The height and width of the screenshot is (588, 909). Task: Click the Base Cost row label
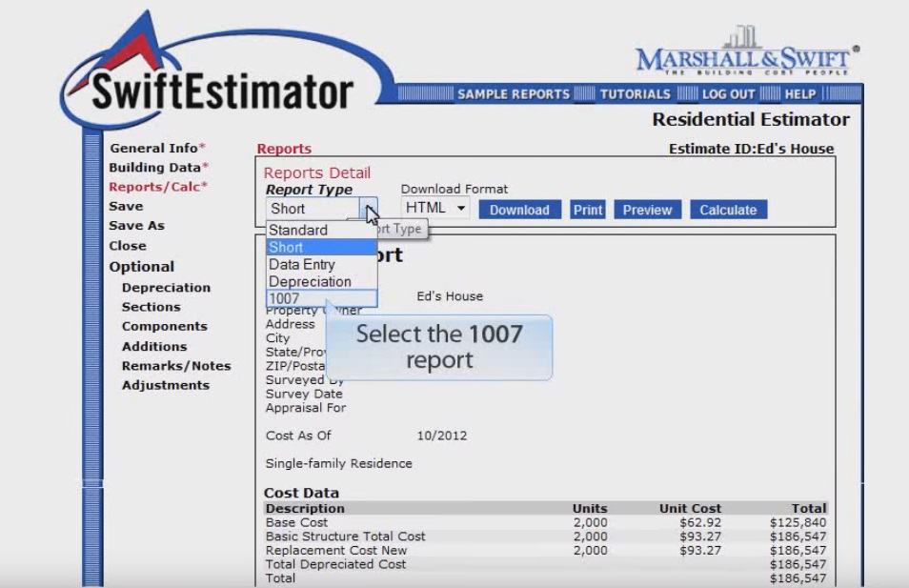click(296, 522)
